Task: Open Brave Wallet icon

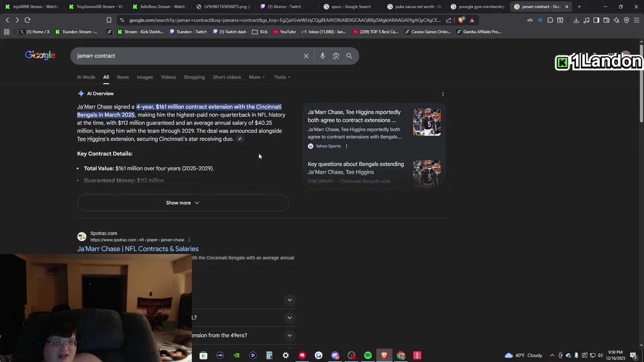Action: [606, 20]
